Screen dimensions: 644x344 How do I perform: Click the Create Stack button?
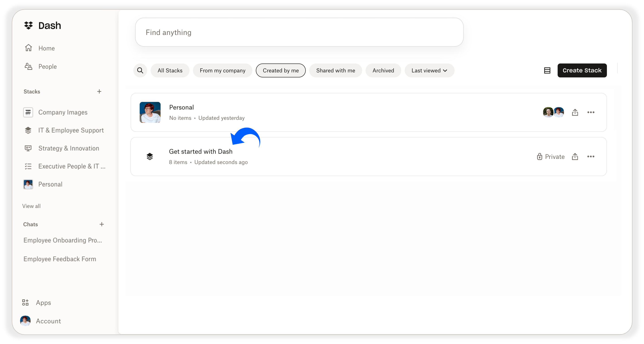pos(582,70)
